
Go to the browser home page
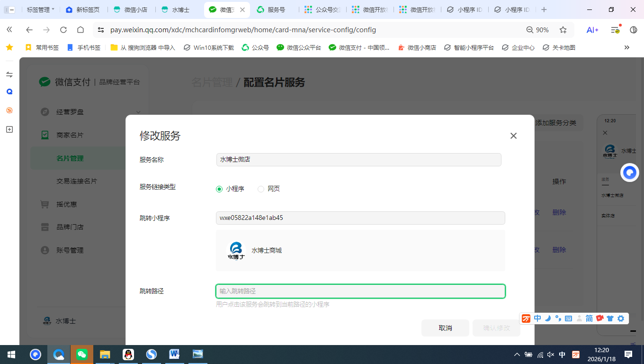pos(80,30)
